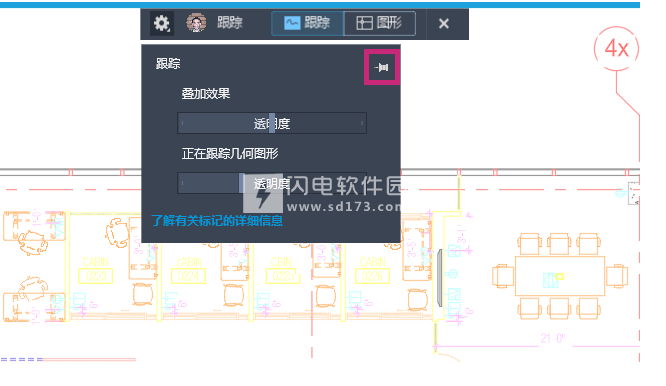Click the 跟踪 label beside avatar

[x=230, y=23]
